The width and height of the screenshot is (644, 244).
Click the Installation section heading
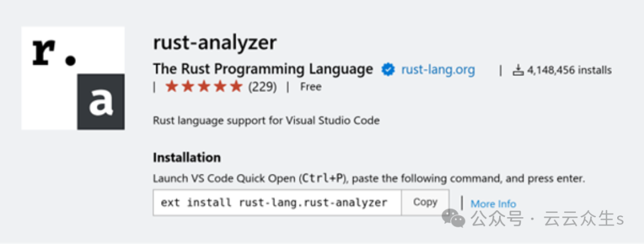tap(187, 157)
